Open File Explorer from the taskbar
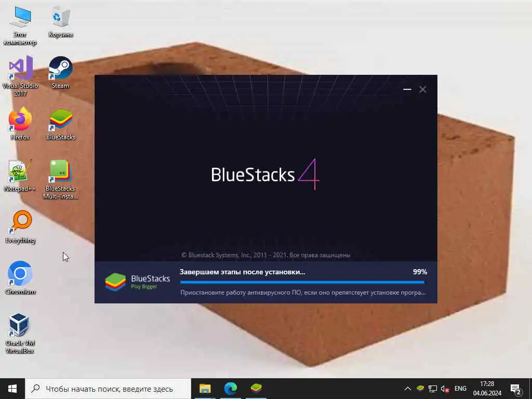Screen dimensions: 532x399 (x=205, y=389)
